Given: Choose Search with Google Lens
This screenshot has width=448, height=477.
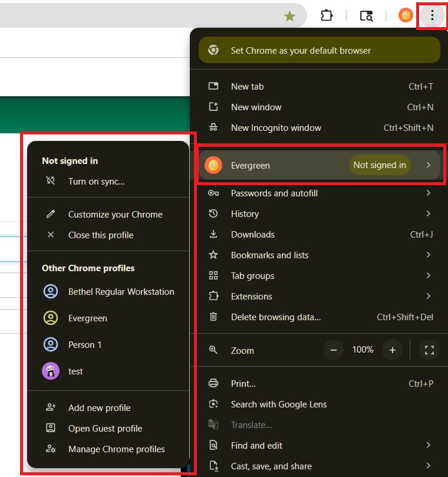Looking at the screenshot, I should pos(319,404).
